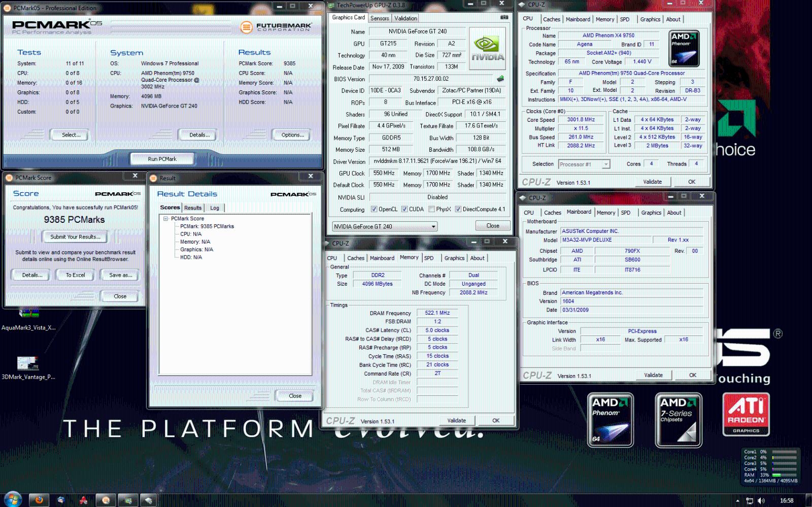Click Close in the Result Details window
Image resolution: width=812 pixels, height=507 pixels.
(x=295, y=396)
